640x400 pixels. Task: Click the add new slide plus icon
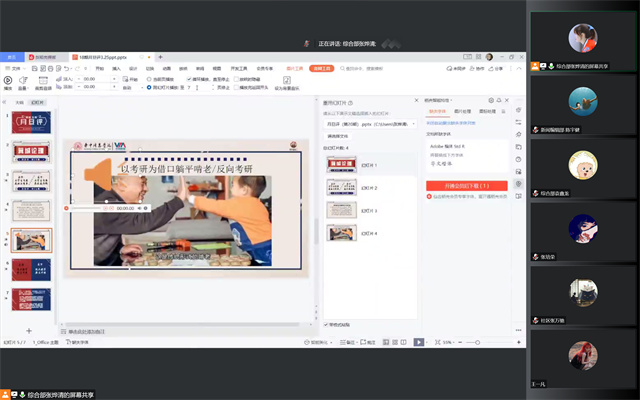(28, 330)
